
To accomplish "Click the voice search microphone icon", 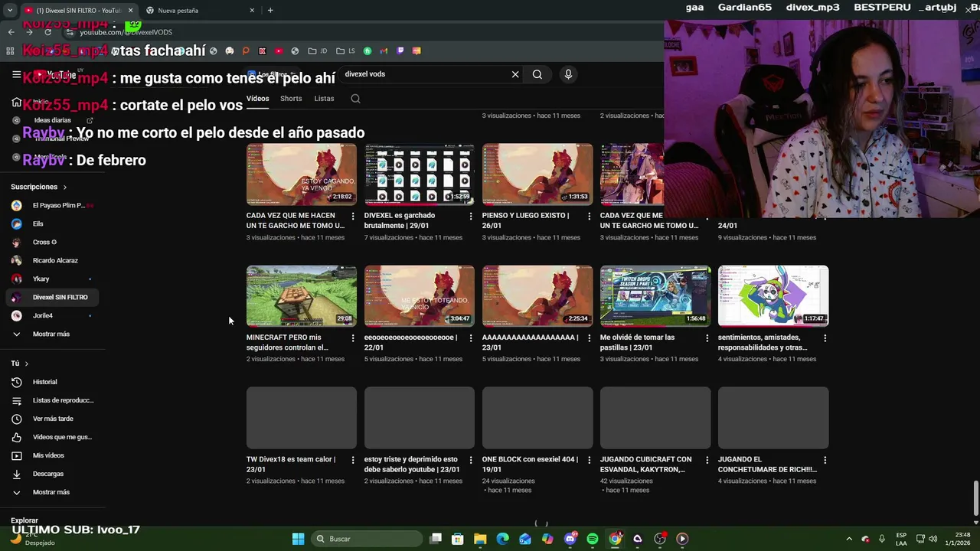I will click(568, 74).
